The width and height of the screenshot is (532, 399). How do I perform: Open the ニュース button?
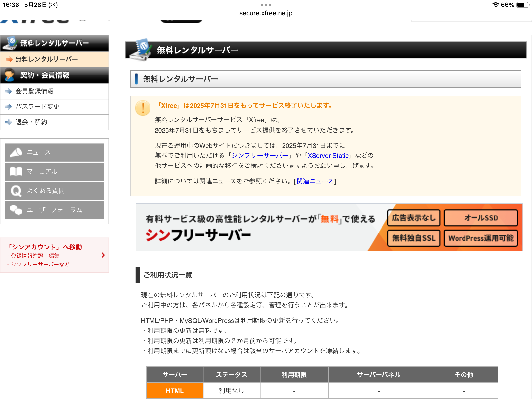[54, 152]
